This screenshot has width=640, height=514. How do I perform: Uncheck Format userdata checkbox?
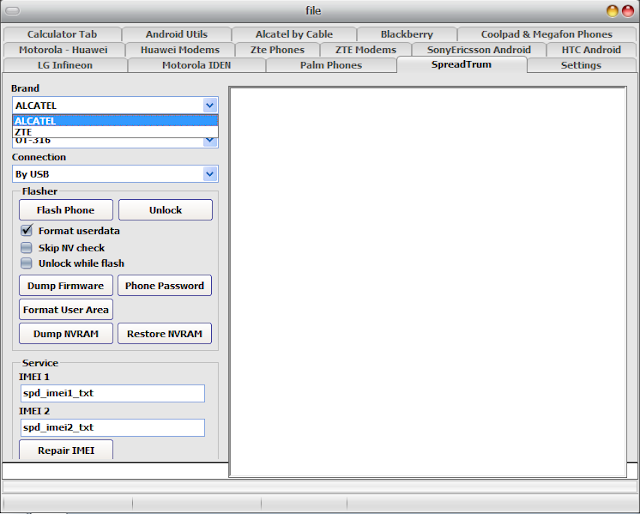27,230
